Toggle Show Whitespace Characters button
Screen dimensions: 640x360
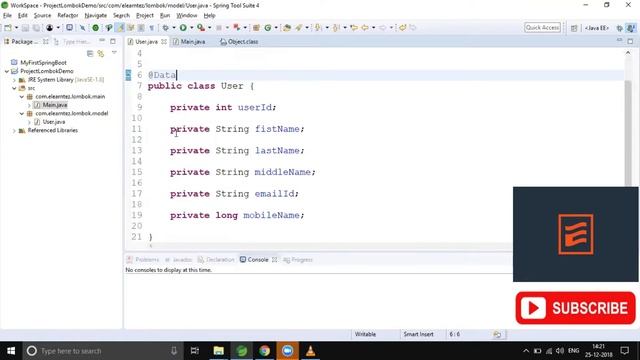click(151, 28)
